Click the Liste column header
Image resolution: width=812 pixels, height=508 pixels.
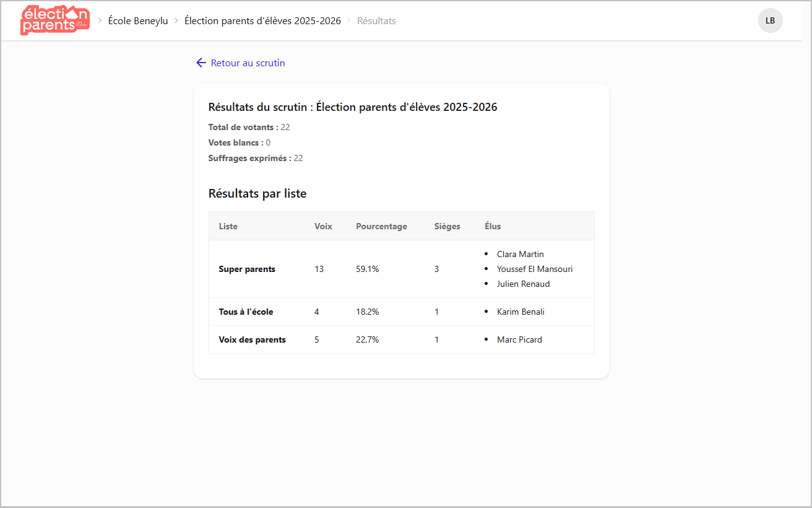[228, 226]
